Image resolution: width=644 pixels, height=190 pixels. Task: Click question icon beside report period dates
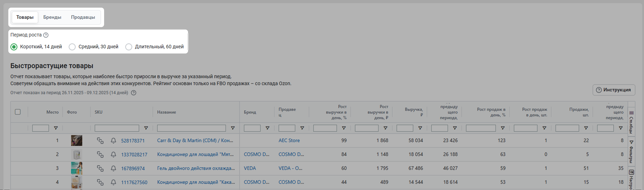(x=134, y=93)
